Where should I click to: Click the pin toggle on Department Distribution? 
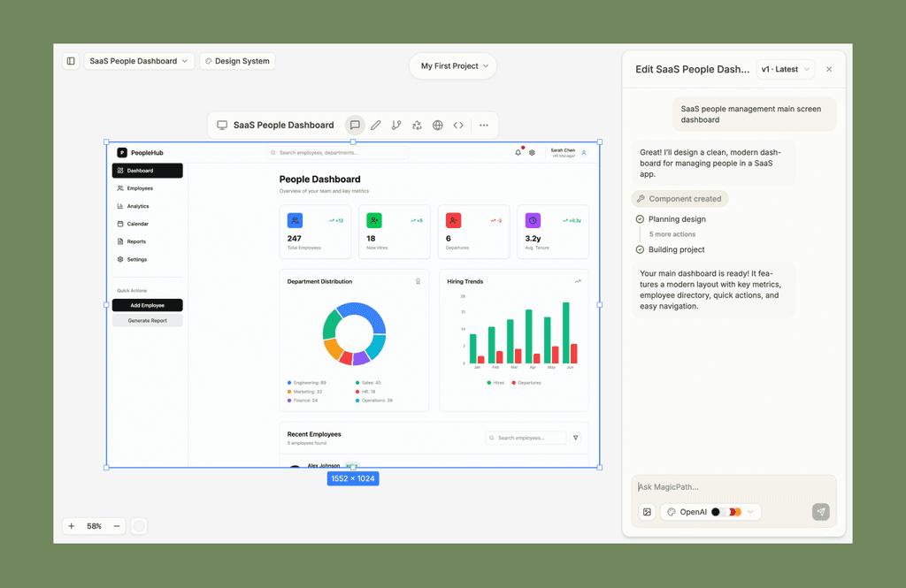pos(417,279)
